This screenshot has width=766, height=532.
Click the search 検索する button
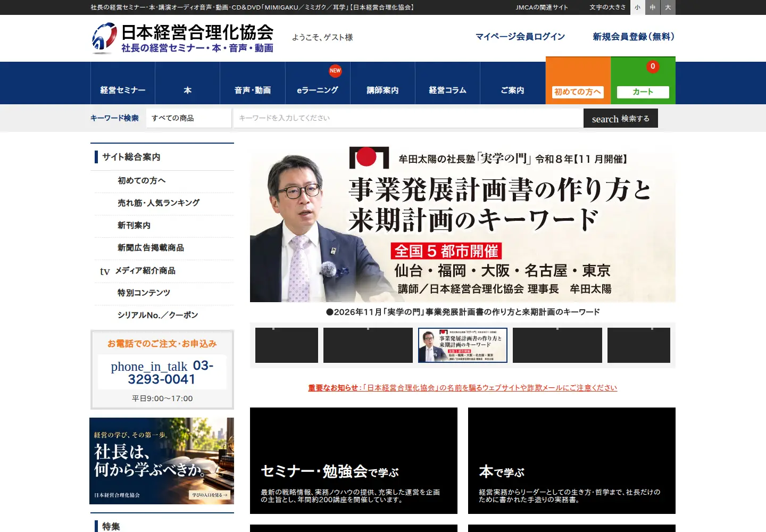coord(621,118)
